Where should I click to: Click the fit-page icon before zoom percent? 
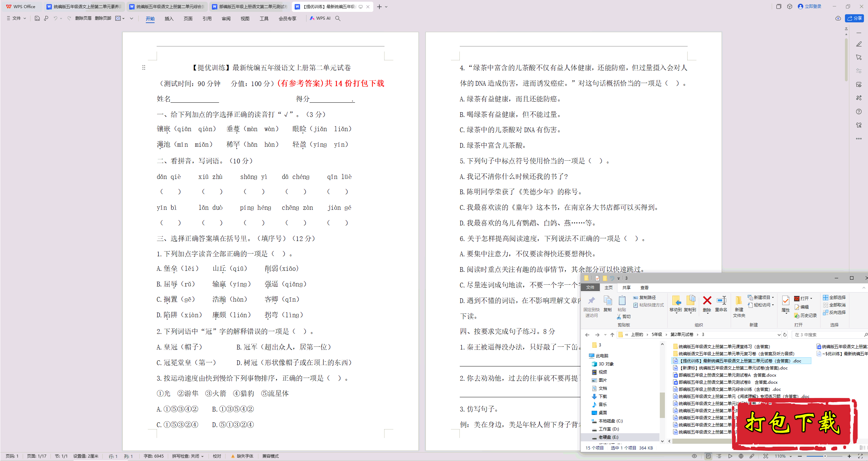[766, 456]
